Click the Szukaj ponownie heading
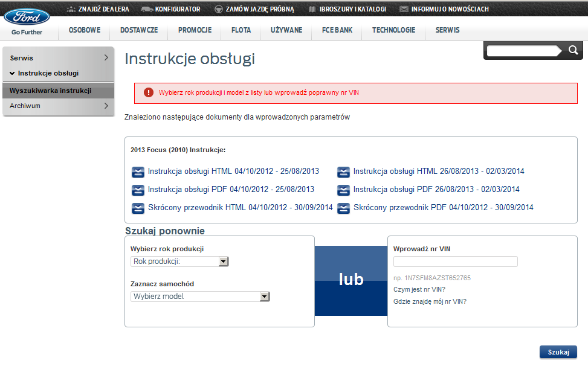 pos(165,231)
